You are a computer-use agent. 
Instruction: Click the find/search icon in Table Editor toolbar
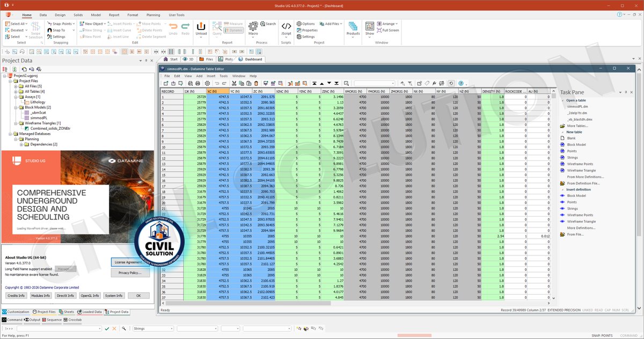(x=347, y=83)
